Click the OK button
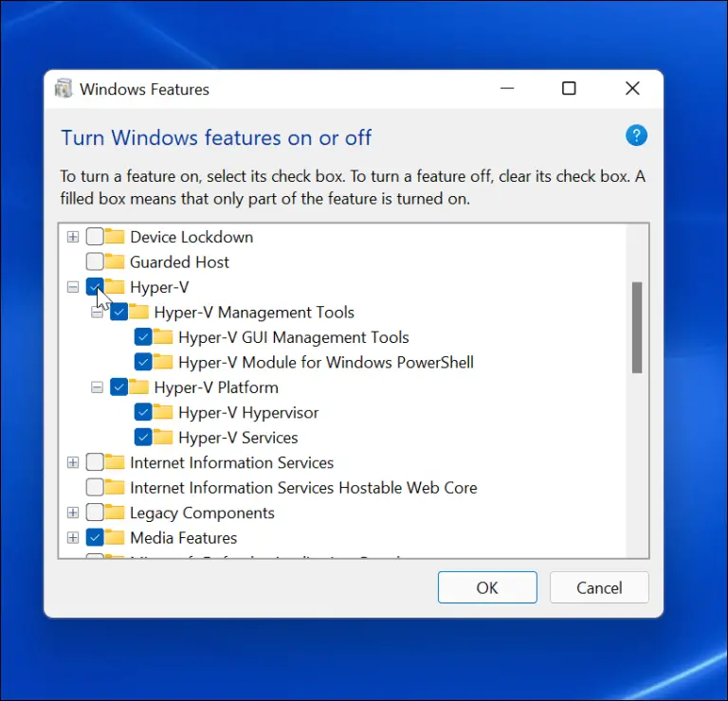The height and width of the screenshot is (701, 728). pyautogui.click(x=487, y=587)
